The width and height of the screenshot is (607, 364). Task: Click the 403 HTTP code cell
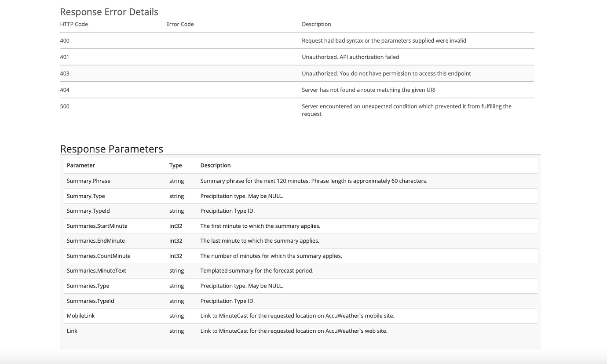[x=65, y=73]
